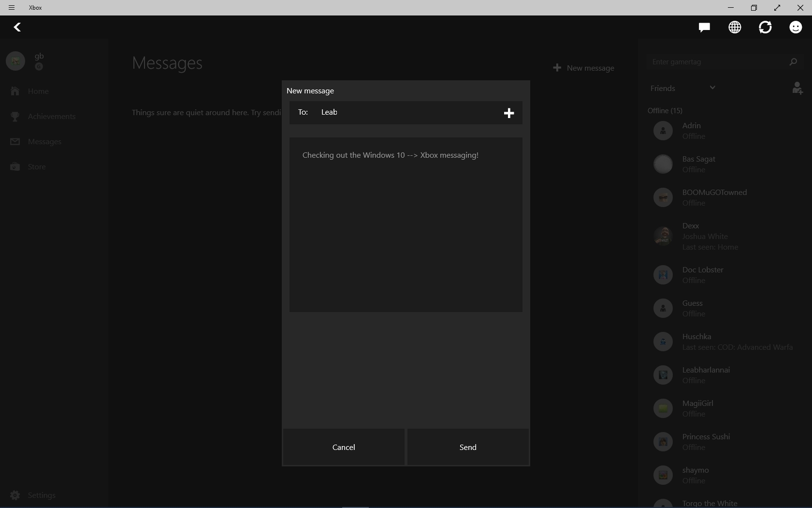
Task: Click the gb profile avatar
Action: (15, 61)
